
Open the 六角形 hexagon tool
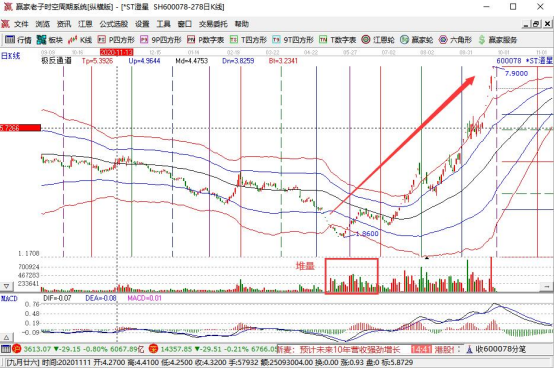pyautogui.click(x=455, y=40)
